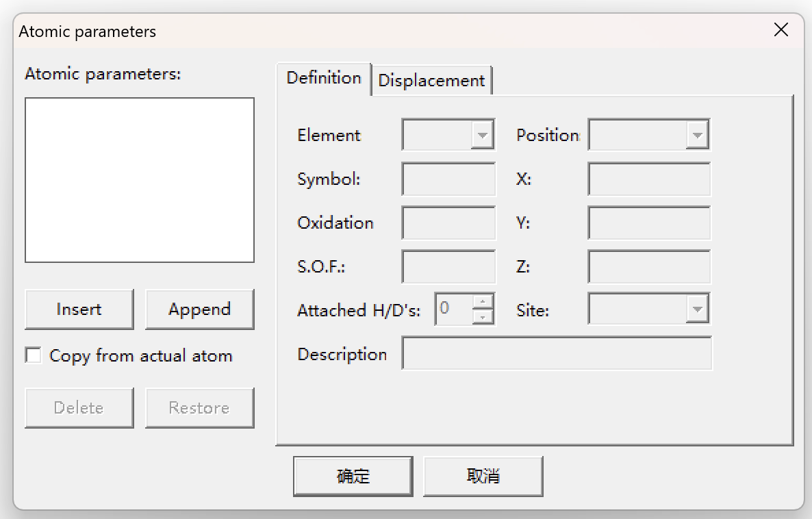Viewport: 812px width, 519px height.
Task: Click the Insert button
Action: [79, 309]
